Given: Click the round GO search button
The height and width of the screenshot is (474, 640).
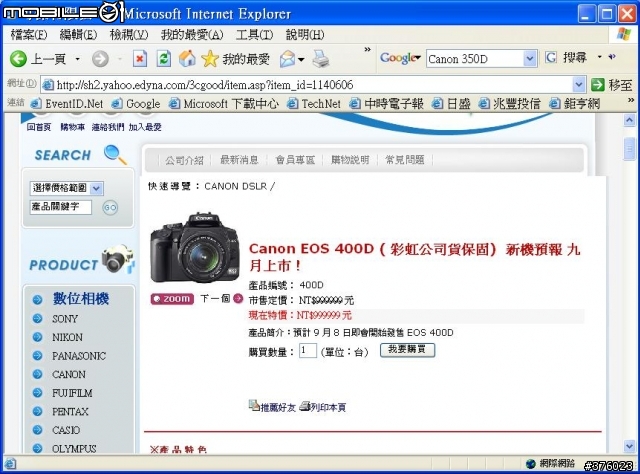Looking at the screenshot, I should (110, 208).
